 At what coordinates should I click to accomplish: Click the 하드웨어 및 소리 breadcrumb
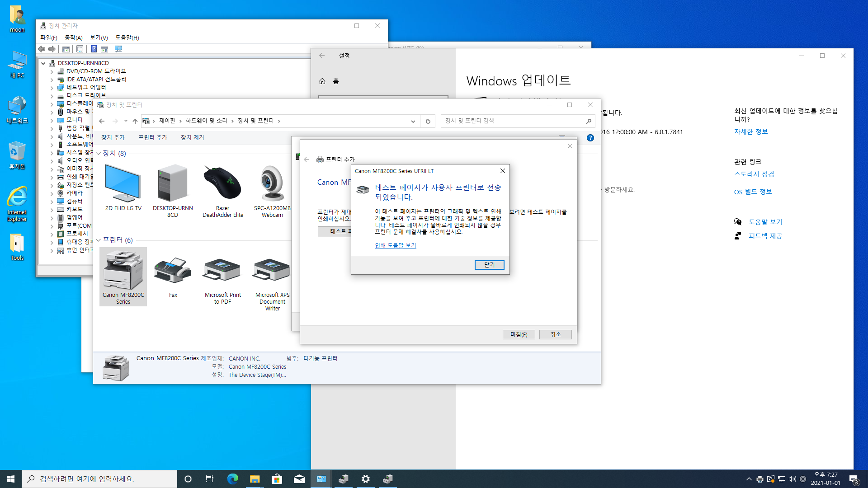pos(206,121)
